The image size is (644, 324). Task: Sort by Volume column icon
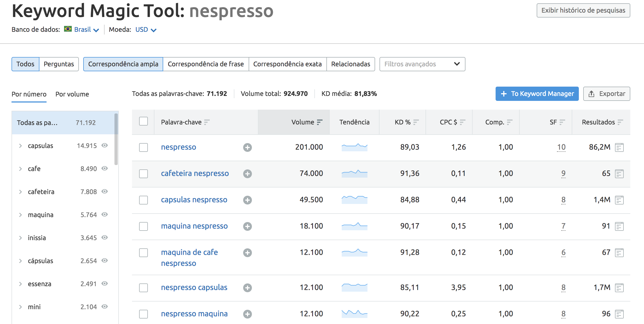click(320, 122)
